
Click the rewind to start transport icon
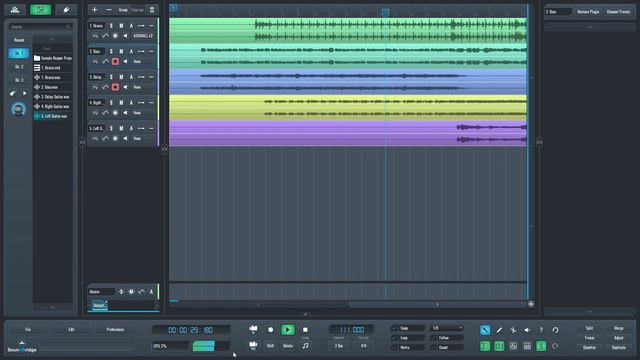click(253, 329)
